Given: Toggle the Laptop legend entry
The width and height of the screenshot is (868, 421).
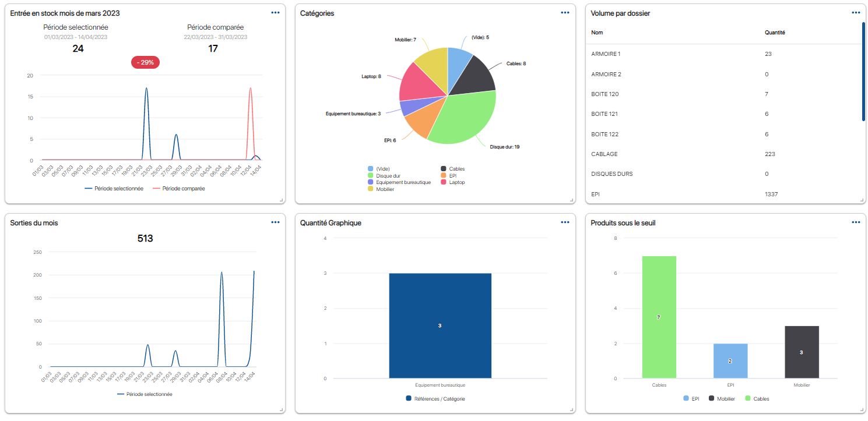Looking at the screenshot, I should coord(452,182).
